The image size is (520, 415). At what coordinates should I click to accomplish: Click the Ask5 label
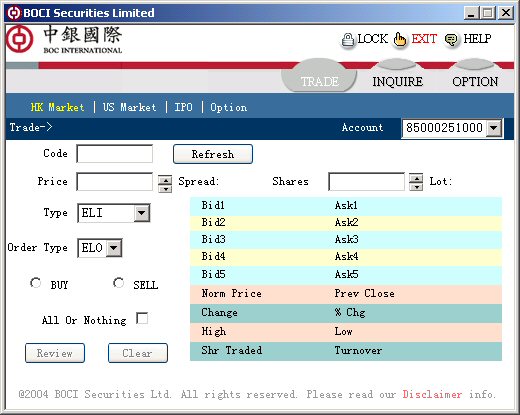tap(347, 274)
